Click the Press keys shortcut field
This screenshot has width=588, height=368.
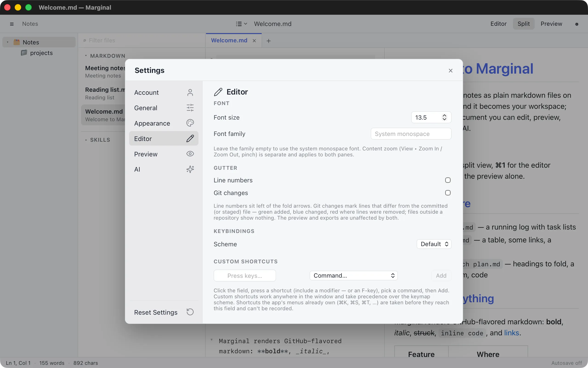click(x=245, y=276)
